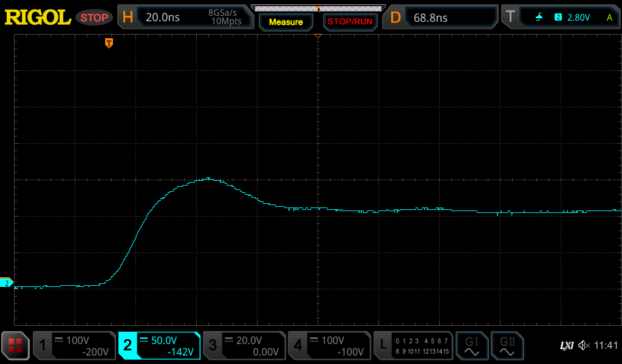The image size is (622, 364).
Task: Select the trigger source channel 2 badge
Action: tap(558, 17)
